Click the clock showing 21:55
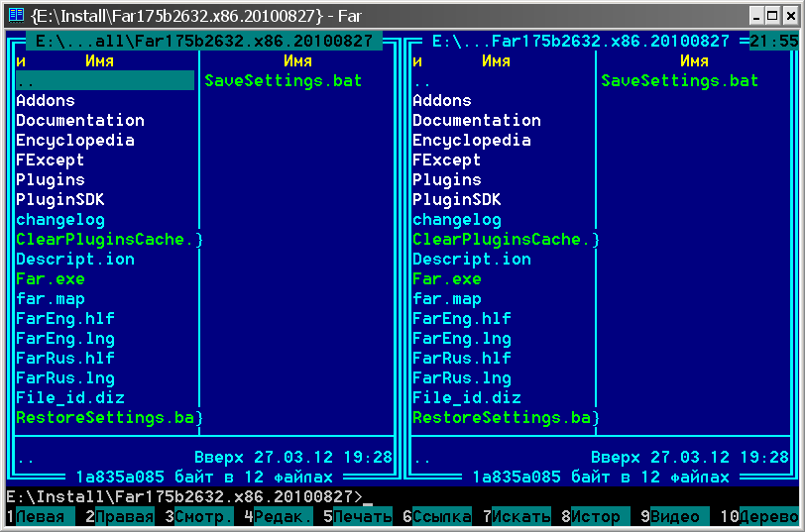This screenshot has width=805, height=532. point(774,41)
